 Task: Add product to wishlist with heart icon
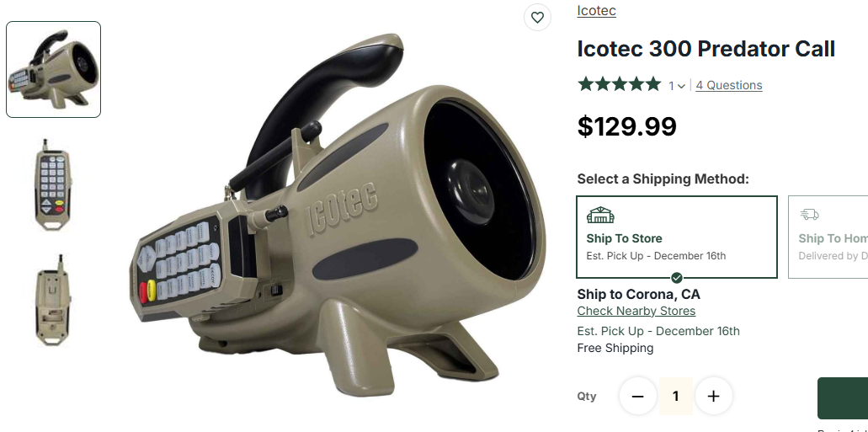pyautogui.click(x=537, y=18)
